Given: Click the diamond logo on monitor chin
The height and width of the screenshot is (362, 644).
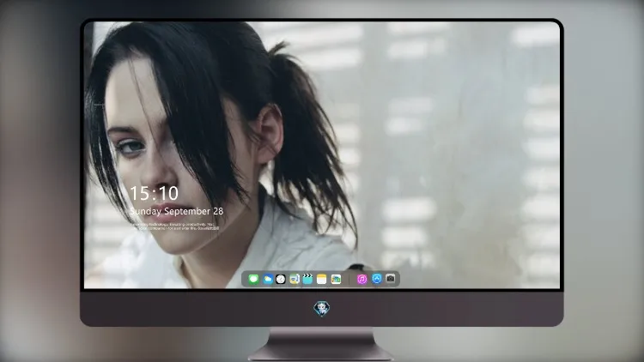Looking at the screenshot, I should point(322,309).
